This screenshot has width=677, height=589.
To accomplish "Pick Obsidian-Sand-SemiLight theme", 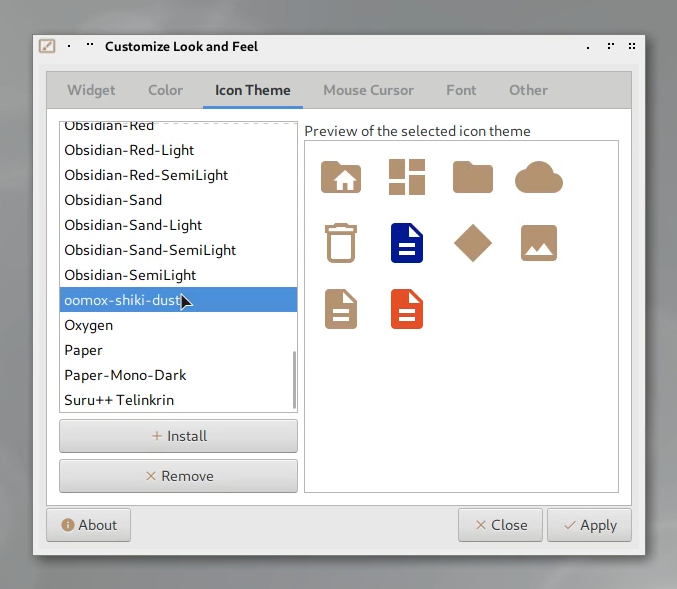I will pyautogui.click(x=178, y=250).
